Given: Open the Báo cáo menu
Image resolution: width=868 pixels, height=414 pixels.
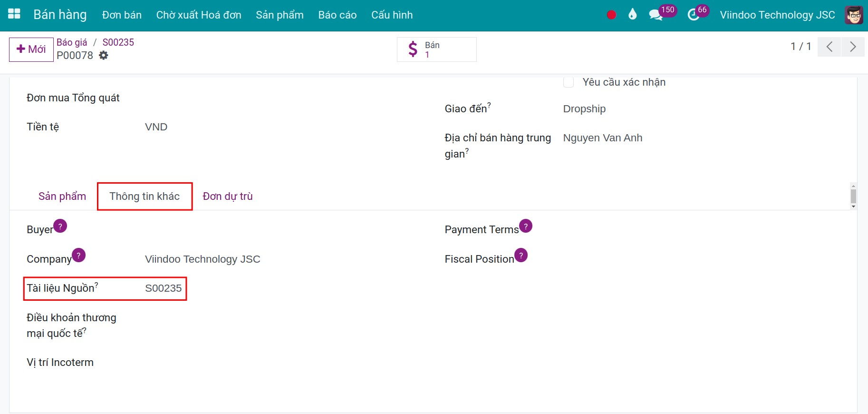Looking at the screenshot, I should [338, 15].
